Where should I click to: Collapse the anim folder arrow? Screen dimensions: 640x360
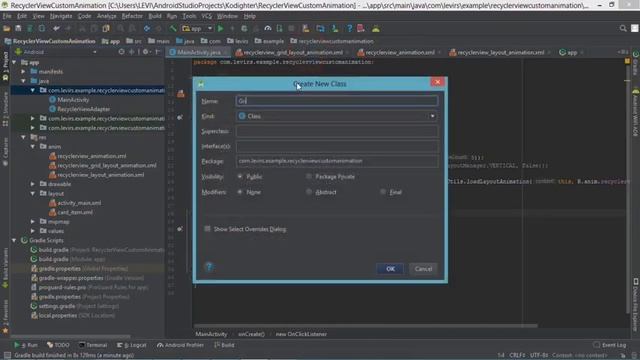[33, 146]
